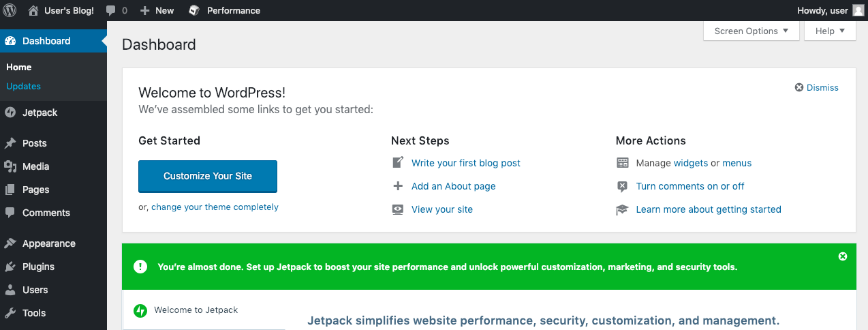
Task: Click the View your site link
Action: click(x=442, y=209)
